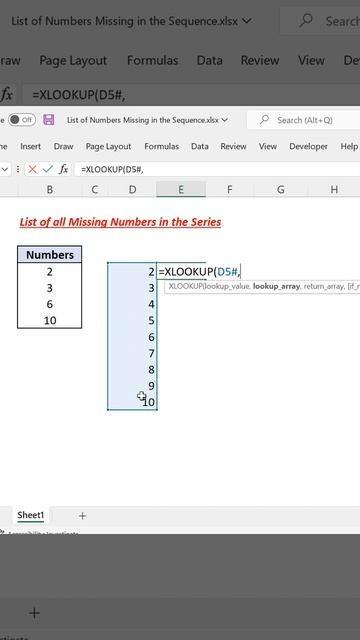Select cell containing 3 under Numbers
Image resolution: width=360 pixels, height=640 pixels.
(x=50, y=288)
